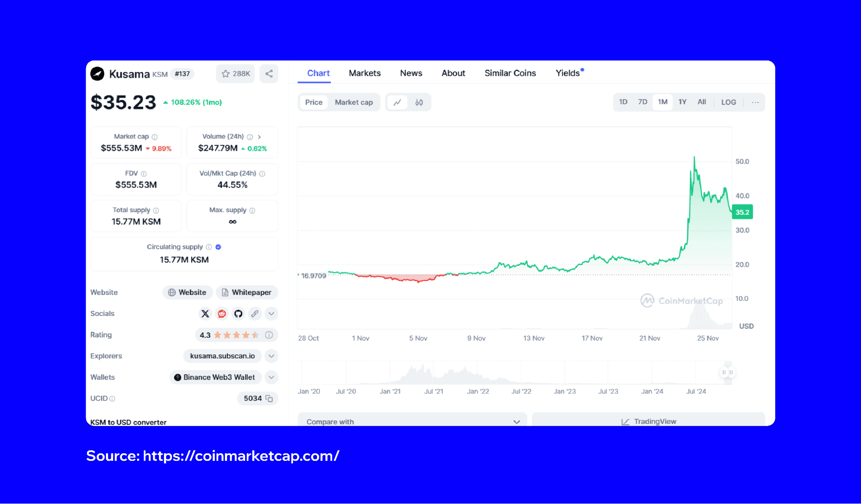Open the Compare with dropdown
The height and width of the screenshot is (504, 861).
coord(412,421)
